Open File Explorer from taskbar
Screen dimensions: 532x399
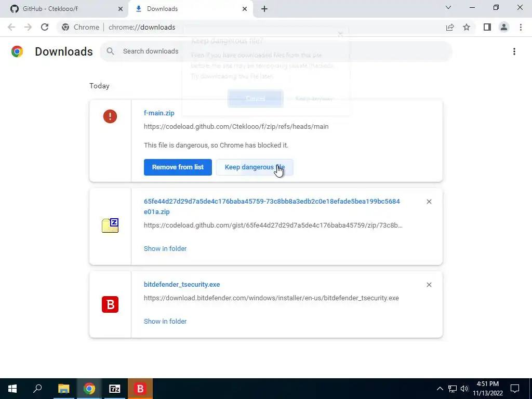point(63,389)
